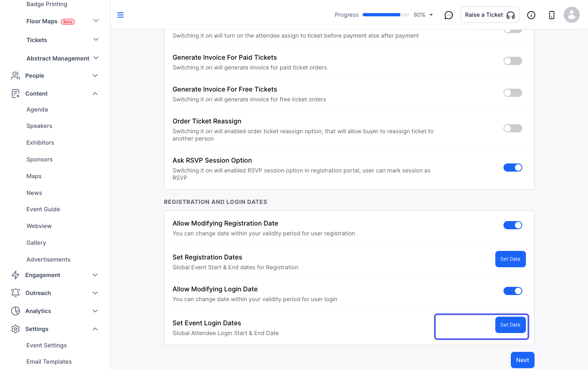The width and height of the screenshot is (588, 369).
Task: Collapse the Content section chevron
Action: pos(95,94)
